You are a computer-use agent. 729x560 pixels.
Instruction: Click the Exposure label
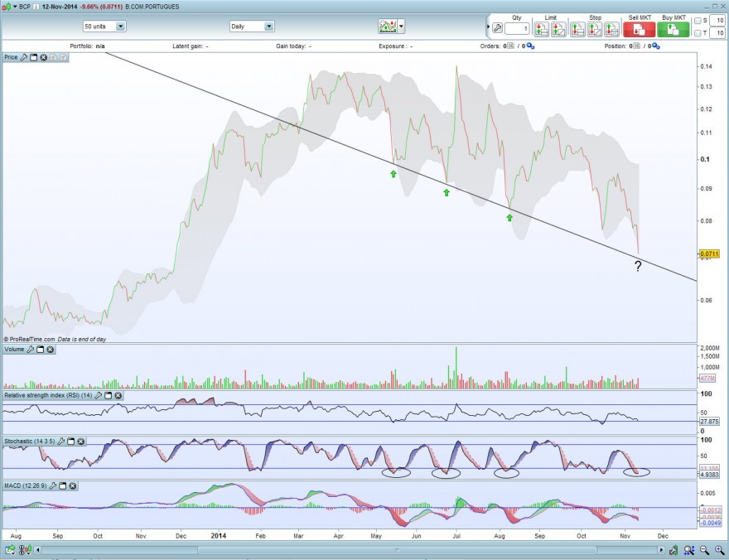pyautogui.click(x=396, y=46)
